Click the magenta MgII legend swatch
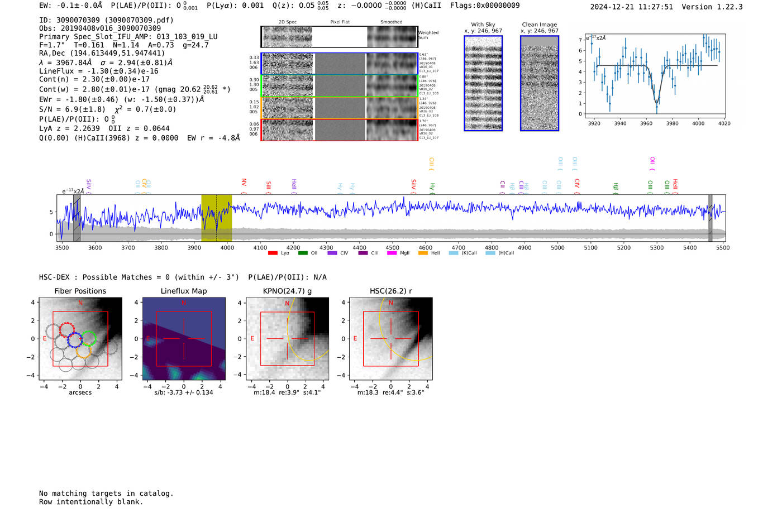 tap(392, 253)
